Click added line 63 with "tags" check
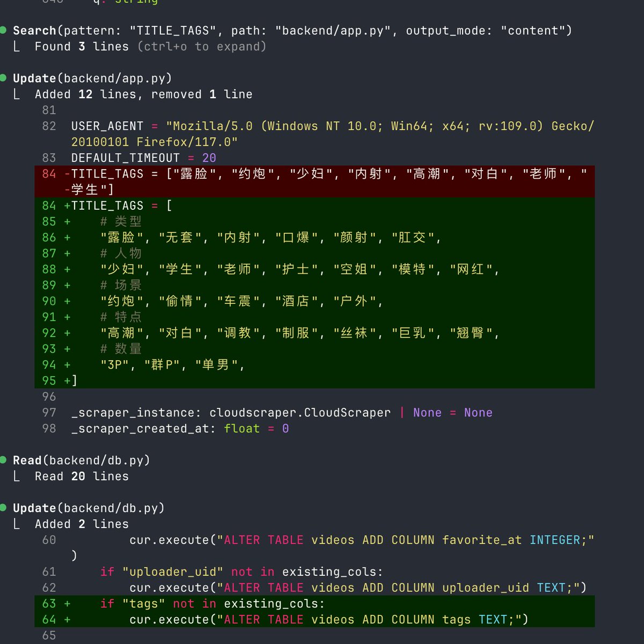The image size is (644, 644). tap(314, 604)
